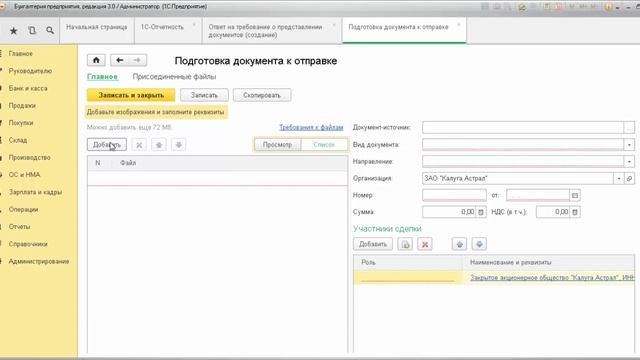This screenshot has height=360, width=640.
Task: Add deal participant with Добавить
Action: [x=373, y=244]
